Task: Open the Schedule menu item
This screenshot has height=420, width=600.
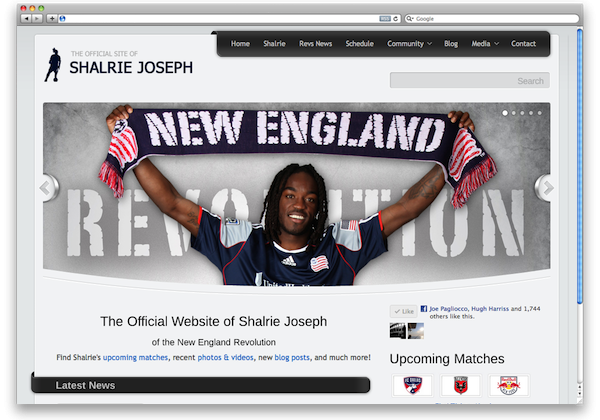Action: [x=360, y=44]
